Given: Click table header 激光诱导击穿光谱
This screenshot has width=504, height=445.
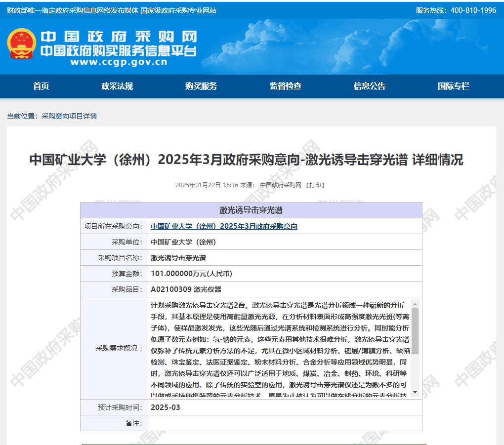Looking at the screenshot, I should (x=251, y=210).
